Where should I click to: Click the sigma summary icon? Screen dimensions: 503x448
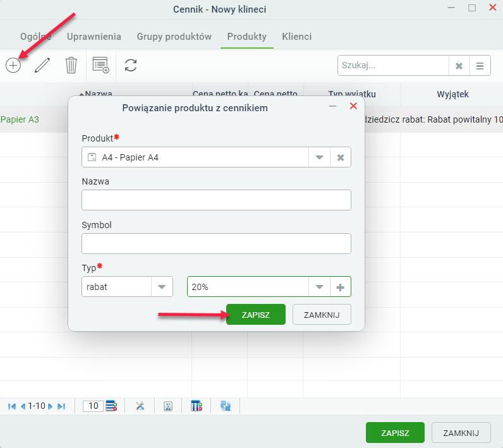pos(168,406)
